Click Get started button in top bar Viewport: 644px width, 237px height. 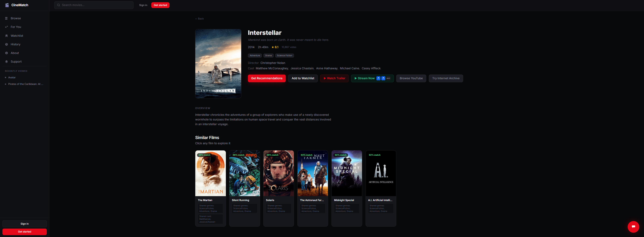160,5
